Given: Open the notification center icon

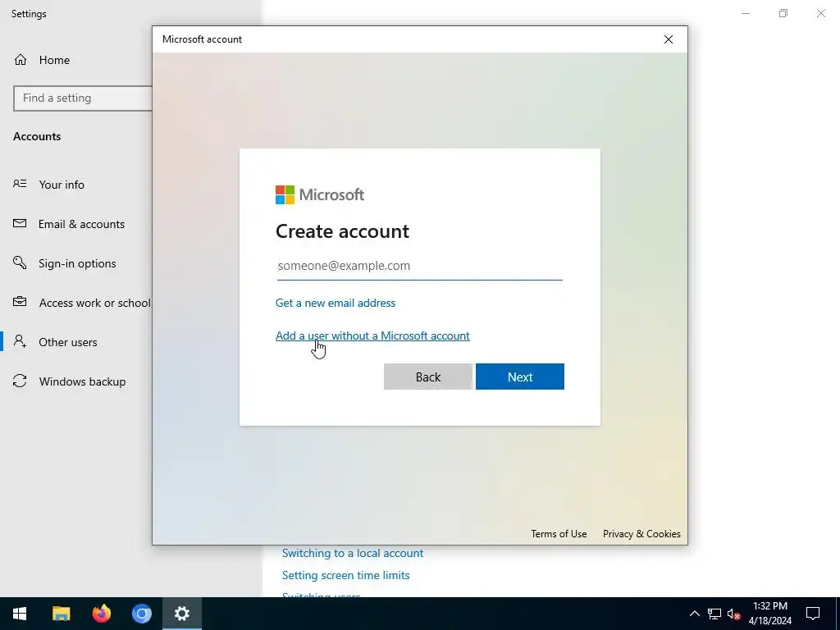Looking at the screenshot, I should coord(813,614).
